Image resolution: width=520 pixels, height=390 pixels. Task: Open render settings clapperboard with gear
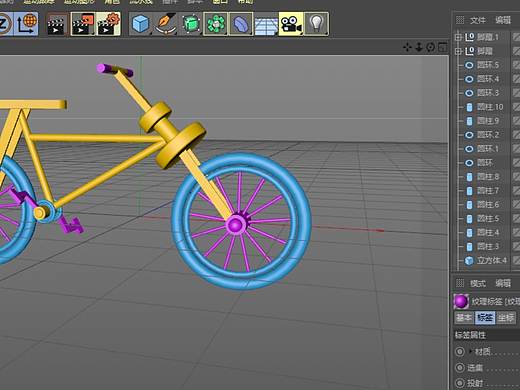108,24
